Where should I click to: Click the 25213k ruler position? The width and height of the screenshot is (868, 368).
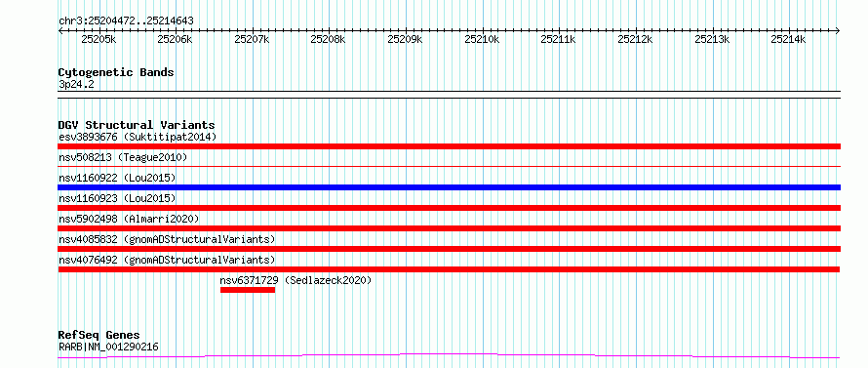point(712,40)
